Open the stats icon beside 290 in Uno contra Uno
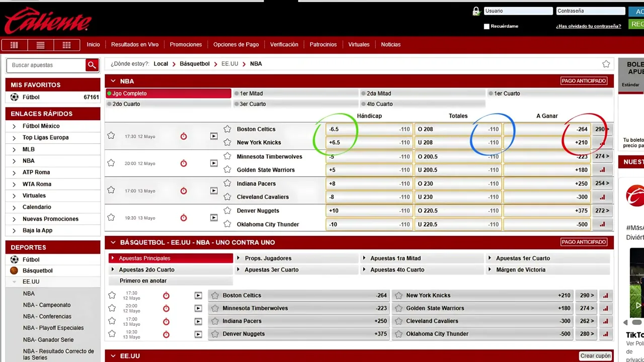Viewport: 644px width, 362px height. (605, 296)
